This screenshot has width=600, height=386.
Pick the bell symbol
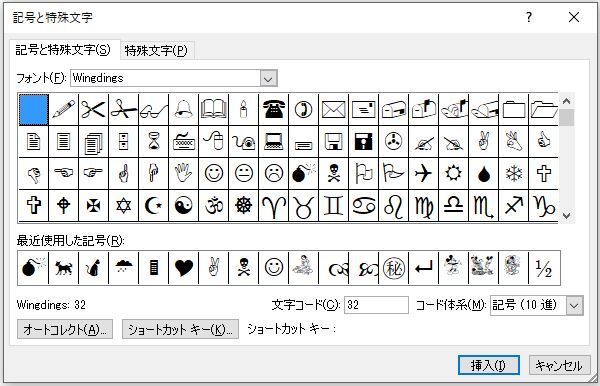pyautogui.click(x=184, y=109)
